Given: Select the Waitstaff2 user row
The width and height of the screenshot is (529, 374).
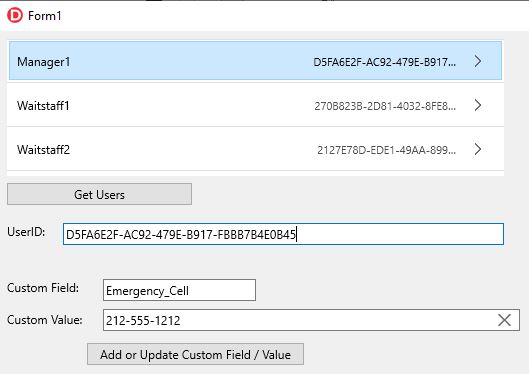Looking at the screenshot, I should pos(255,149).
